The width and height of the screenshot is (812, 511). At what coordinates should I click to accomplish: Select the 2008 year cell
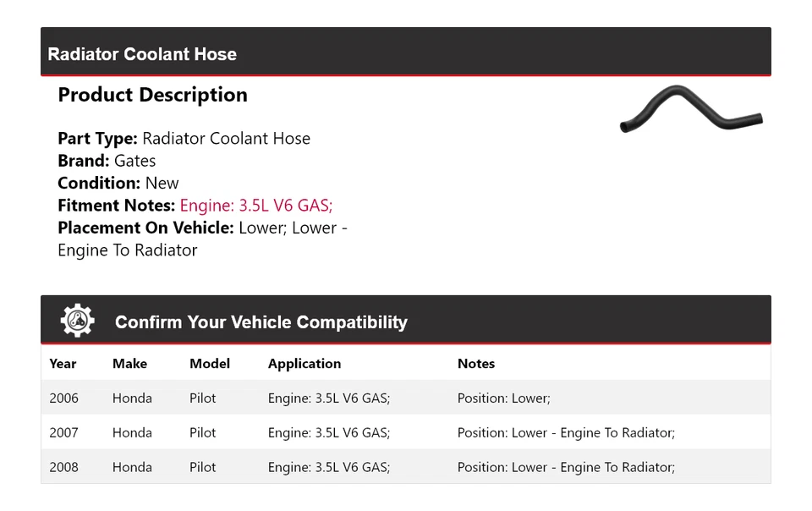[x=63, y=467]
